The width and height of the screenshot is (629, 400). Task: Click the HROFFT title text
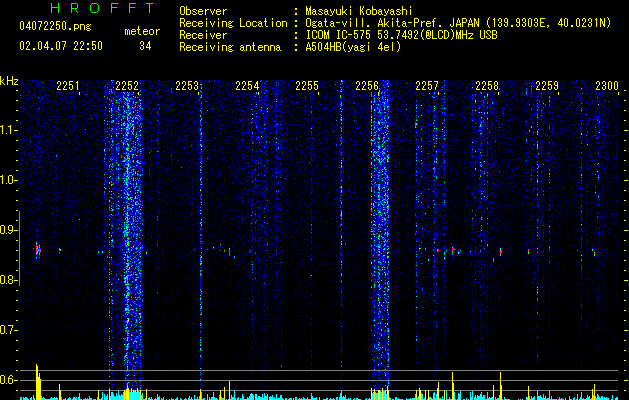point(103,8)
